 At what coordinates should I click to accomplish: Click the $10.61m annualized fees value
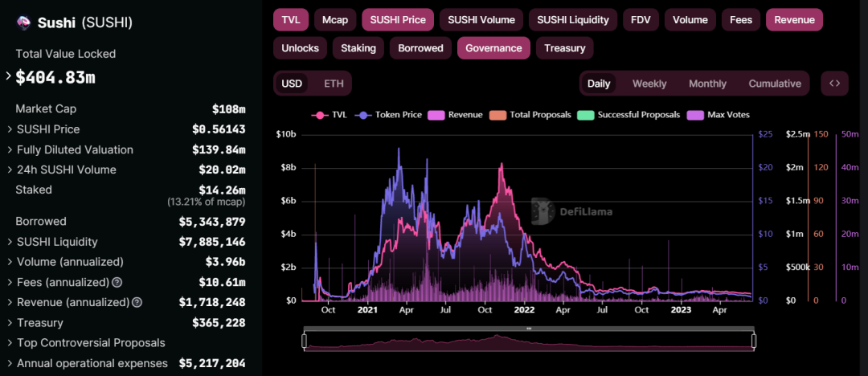pos(222,283)
